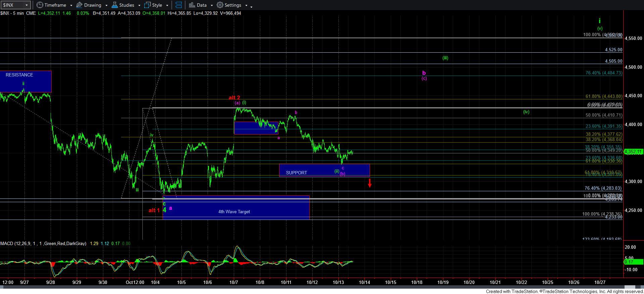644x294 pixels.
Task: Click the Studies flask icon
Action: [x=114, y=5]
